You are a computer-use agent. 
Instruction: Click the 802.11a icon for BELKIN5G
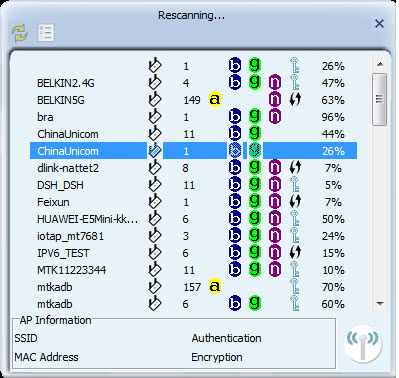tap(215, 100)
